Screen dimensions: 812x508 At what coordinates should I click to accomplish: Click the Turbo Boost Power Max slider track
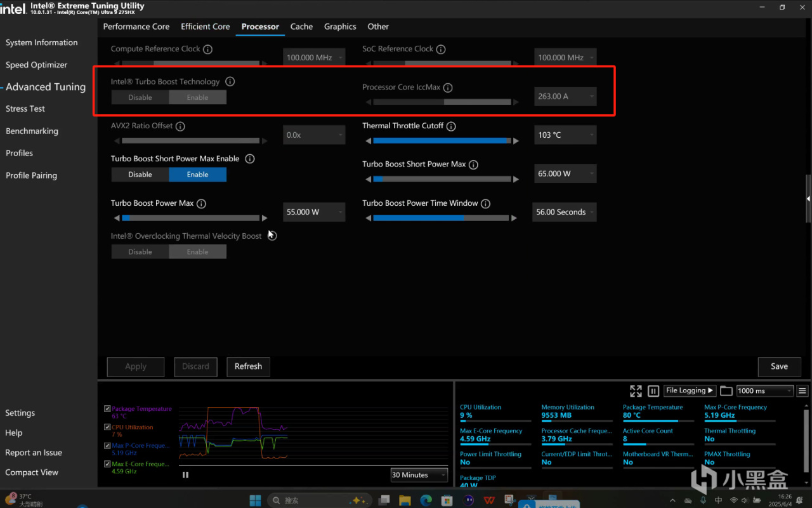coord(190,218)
